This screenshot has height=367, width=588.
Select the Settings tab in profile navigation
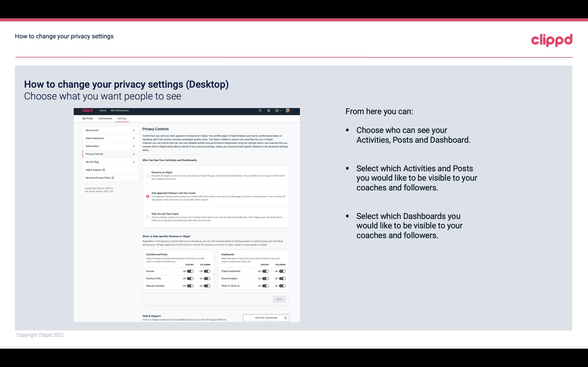[122, 118]
